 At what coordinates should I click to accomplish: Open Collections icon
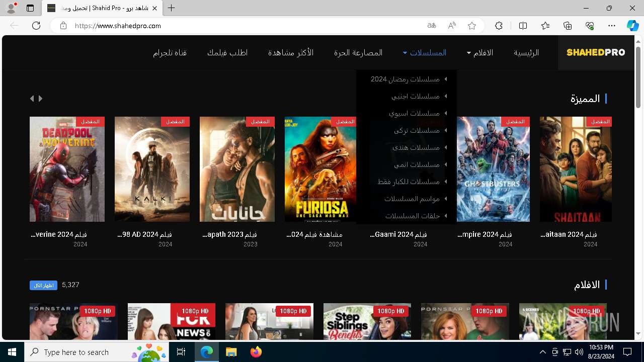tap(568, 26)
